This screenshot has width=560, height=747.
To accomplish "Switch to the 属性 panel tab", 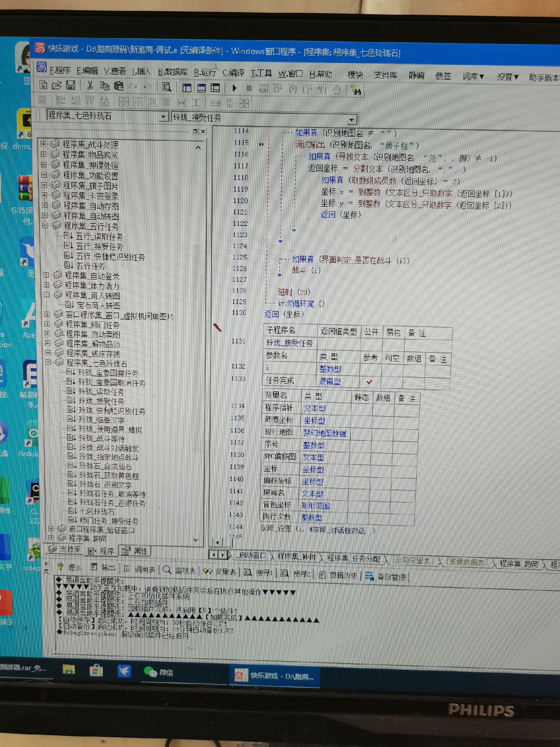I will 135,551.
